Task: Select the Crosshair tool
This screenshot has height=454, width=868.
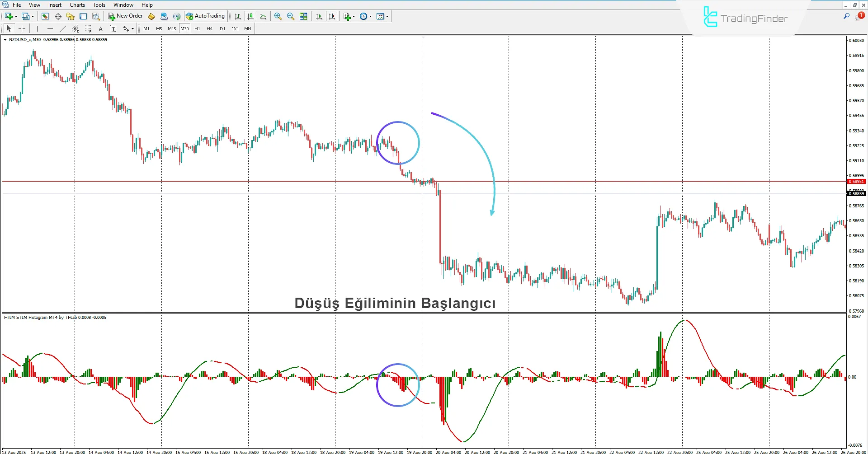Action: coord(22,28)
